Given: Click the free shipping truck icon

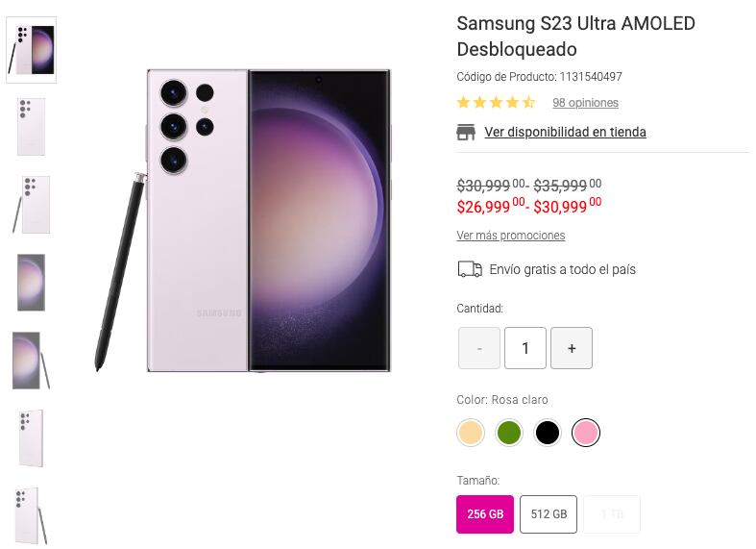Looking at the screenshot, I should point(470,269).
